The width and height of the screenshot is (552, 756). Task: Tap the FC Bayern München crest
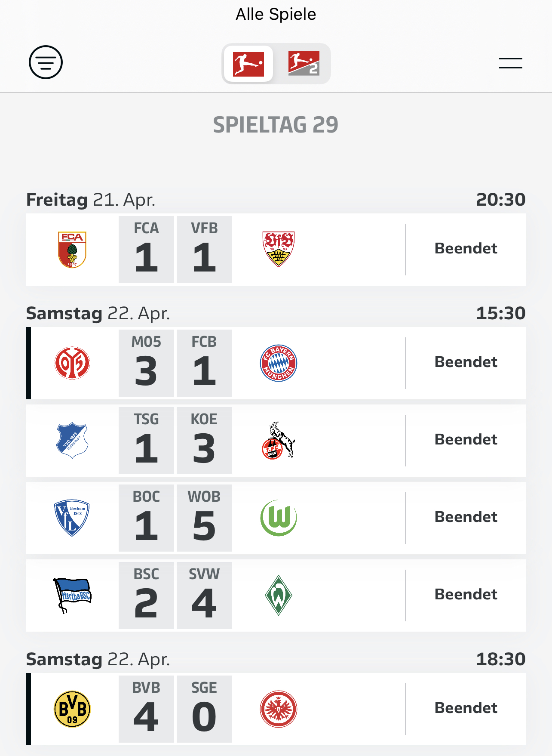(x=279, y=363)
